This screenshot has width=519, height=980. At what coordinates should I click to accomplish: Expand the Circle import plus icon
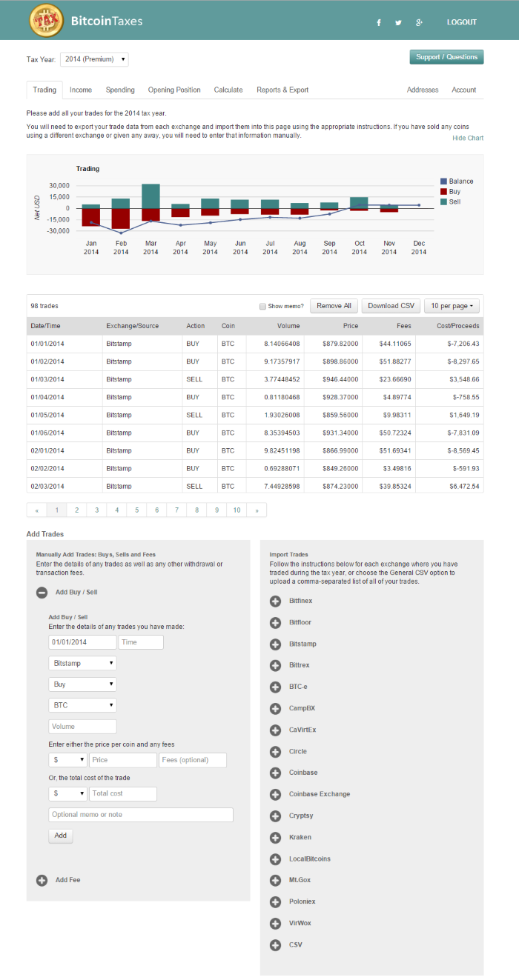[276, 751]
